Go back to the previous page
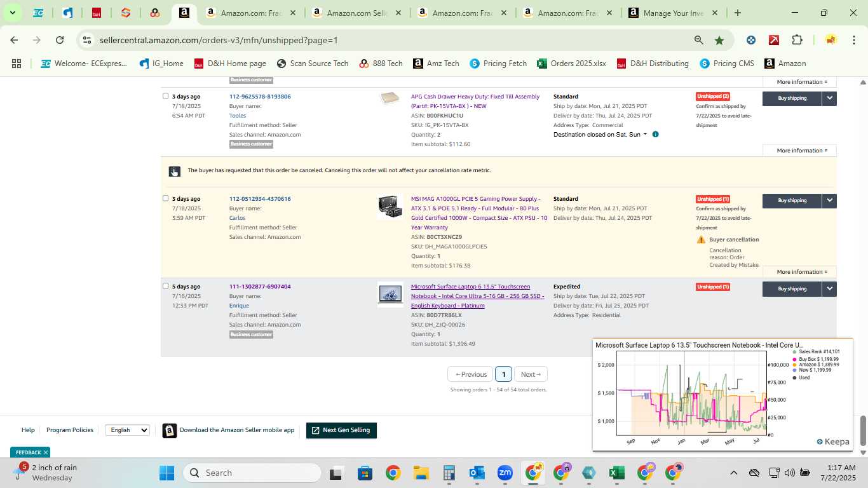The image size is (868, 488). tap(14, 40)
